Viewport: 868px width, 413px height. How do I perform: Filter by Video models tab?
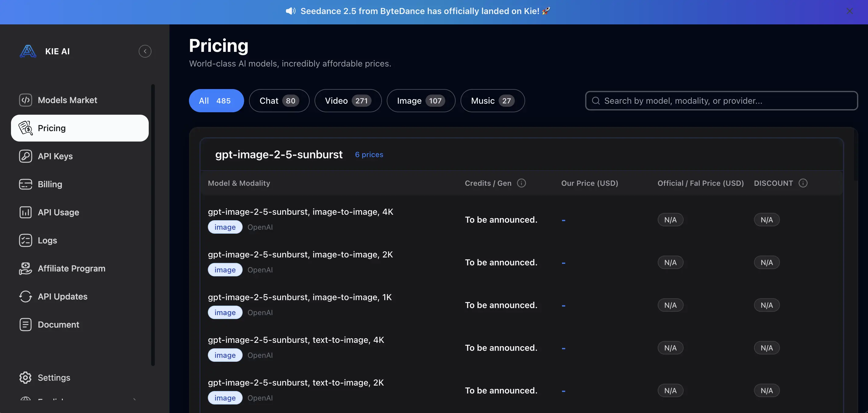pyautogui.click(x=348, y=101)
